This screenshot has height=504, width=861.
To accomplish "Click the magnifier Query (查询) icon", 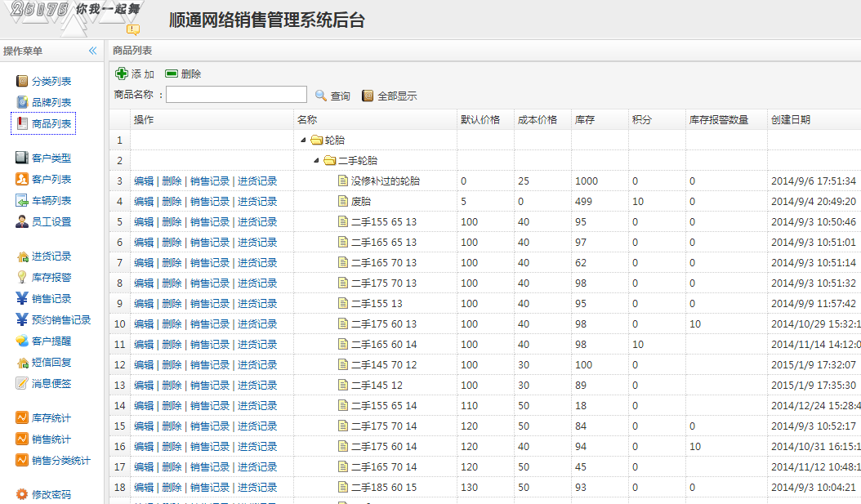I will click(321, 96).
